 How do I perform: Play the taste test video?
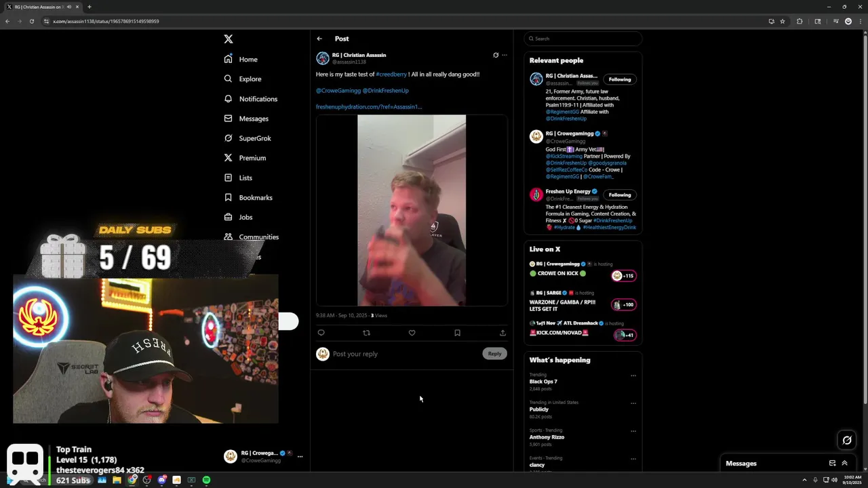click(412, 210)
